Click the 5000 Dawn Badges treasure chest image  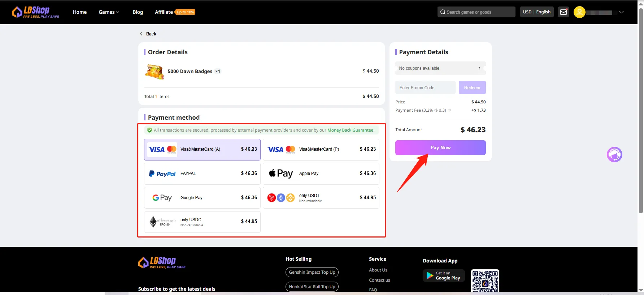pyautogui.click(x=155, y=72)
